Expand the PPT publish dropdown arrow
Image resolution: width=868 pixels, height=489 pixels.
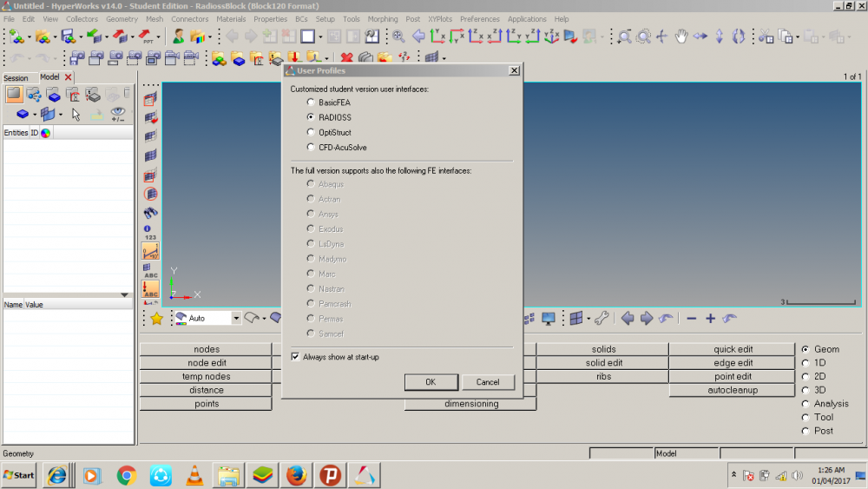158,37
